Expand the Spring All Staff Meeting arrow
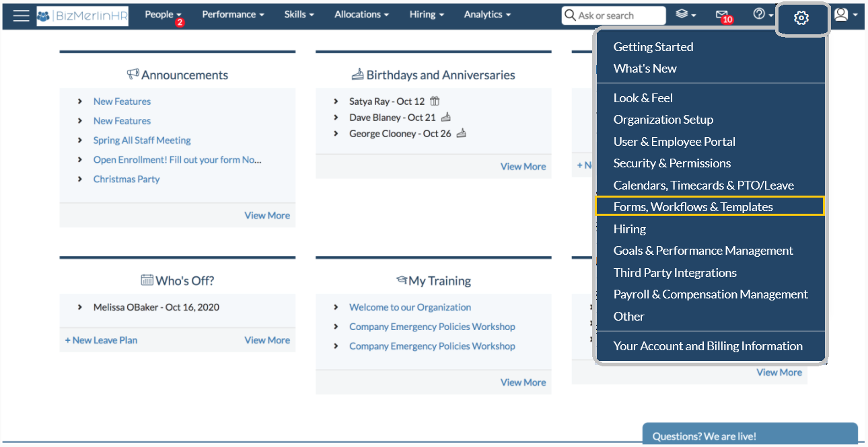 point(80,140)
